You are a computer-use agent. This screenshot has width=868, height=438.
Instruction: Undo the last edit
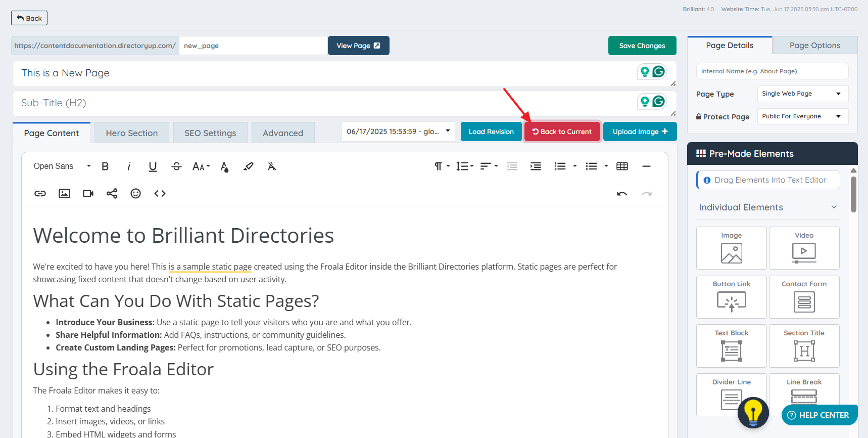click(622, 194)
